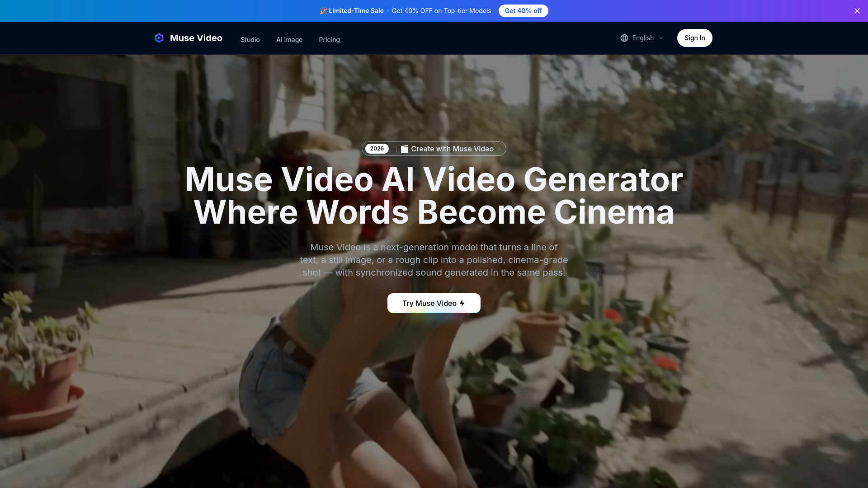
Task: Click the Sign In button
Action: click(694, 38)
